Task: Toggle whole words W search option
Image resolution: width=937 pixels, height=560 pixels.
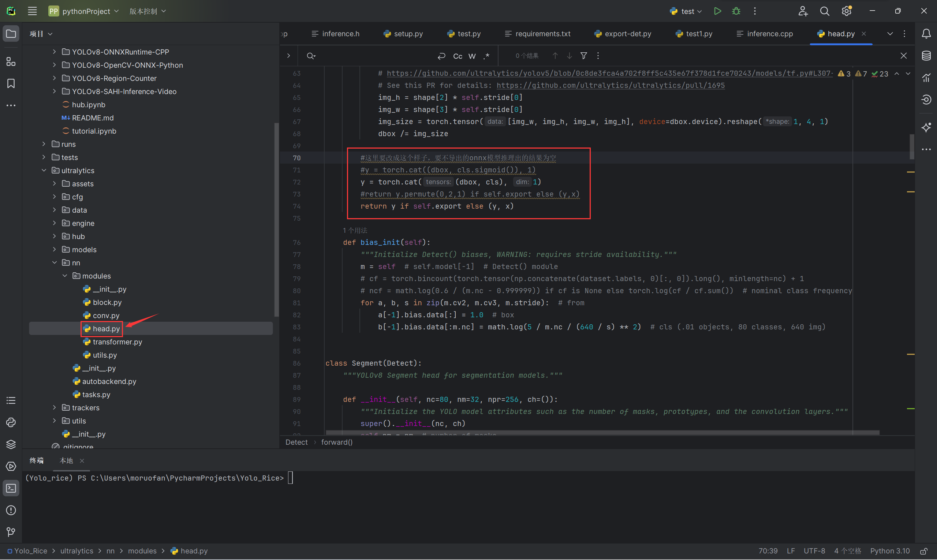Action: tap(472, 56)
